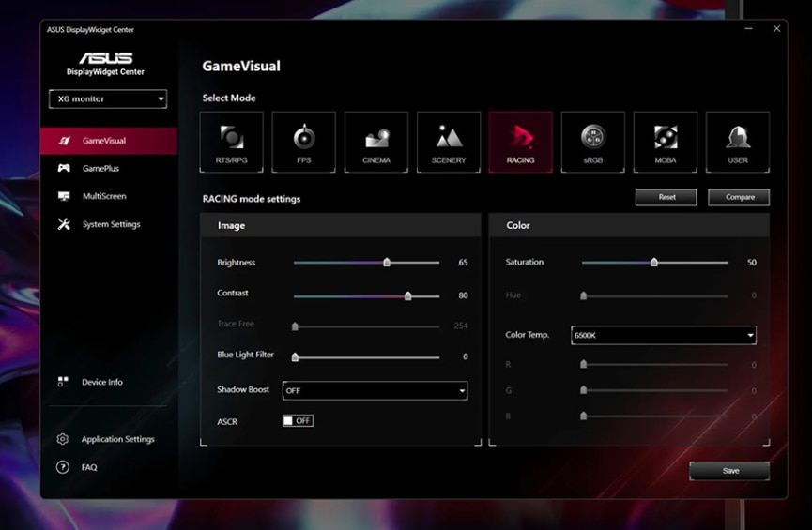This screenshot has width=812, height=530.
Task: Open the GameVisual menu item
Action: tap(109, 141)
